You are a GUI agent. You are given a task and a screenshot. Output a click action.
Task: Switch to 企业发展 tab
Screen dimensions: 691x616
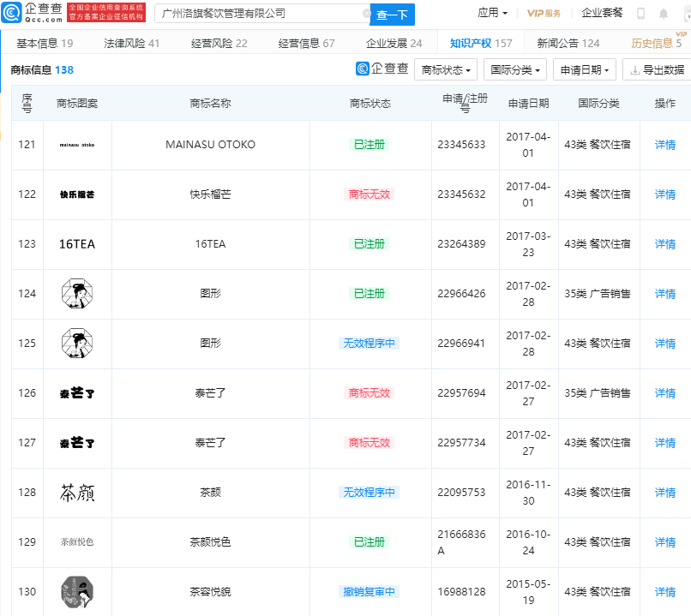click(x=394, y=43)
